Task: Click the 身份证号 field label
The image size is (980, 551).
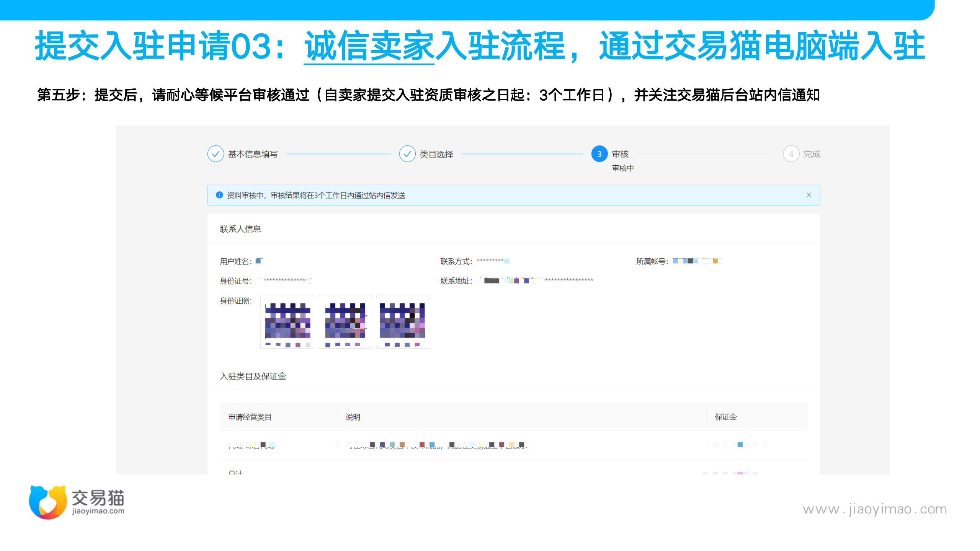Action: (x=236, y=281)
